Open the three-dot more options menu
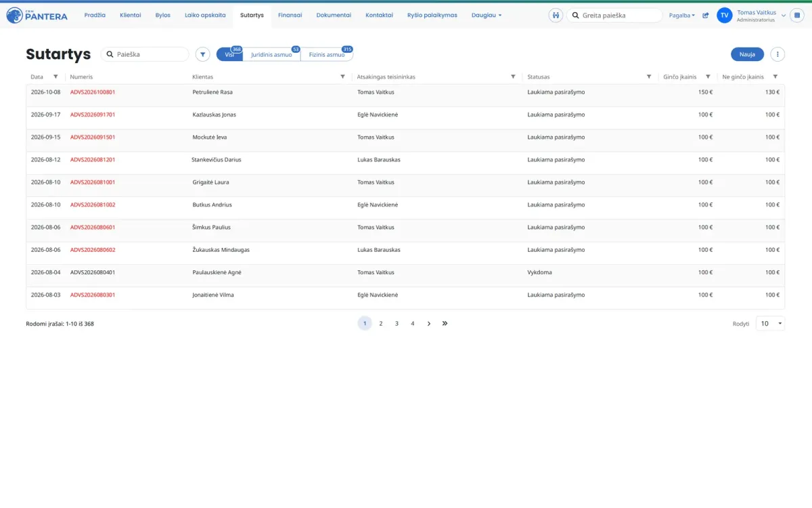This screenshot has height=508, width=812. (778, 54)
